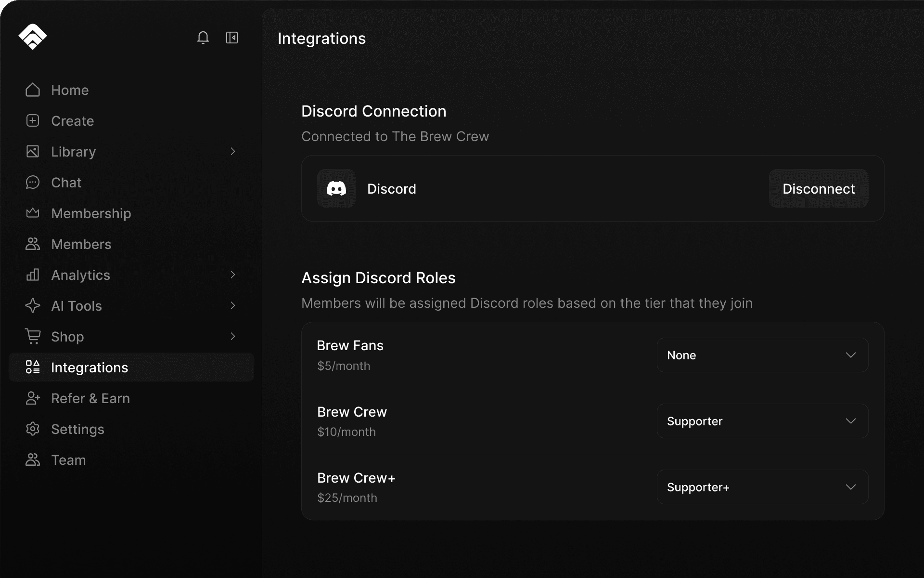Click the Discord logo icon
The image size is (924, 578).
coord(336,188)
